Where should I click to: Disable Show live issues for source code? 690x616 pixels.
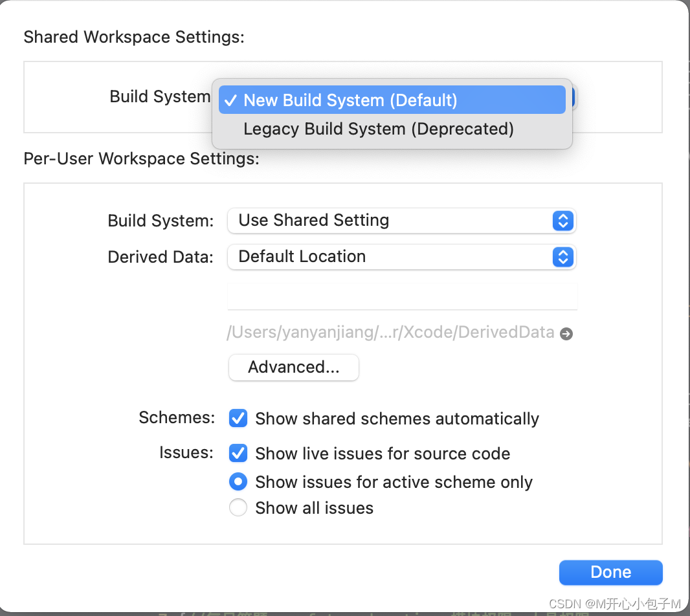(x=238, y=453)
